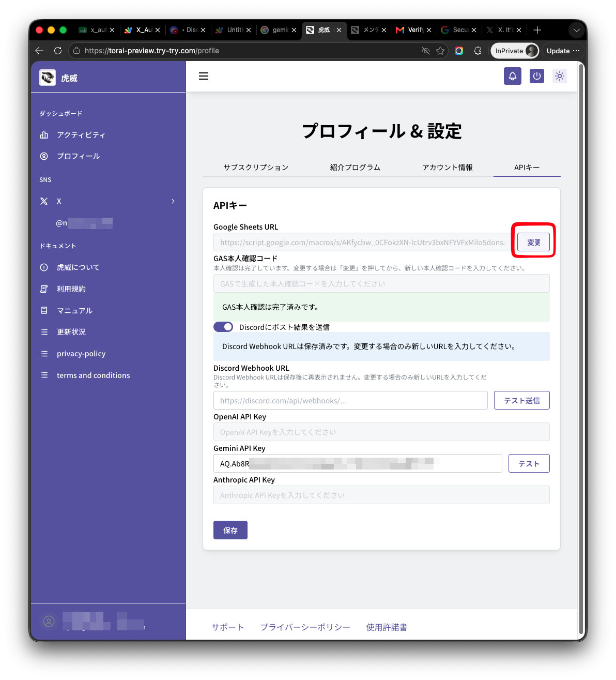Open 利用規約 in the sidebar
Screen dimensions: 616x680
click(x=71, y=289)
